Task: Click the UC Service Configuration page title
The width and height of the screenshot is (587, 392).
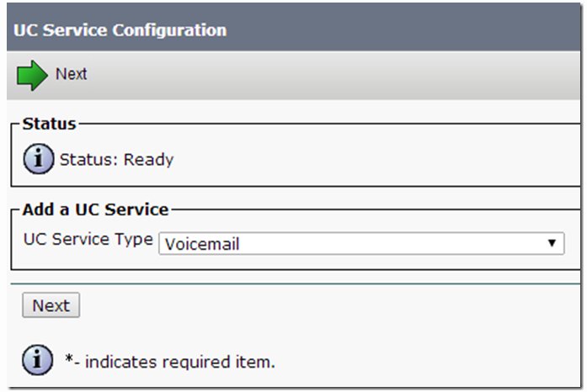Action: 120,30
